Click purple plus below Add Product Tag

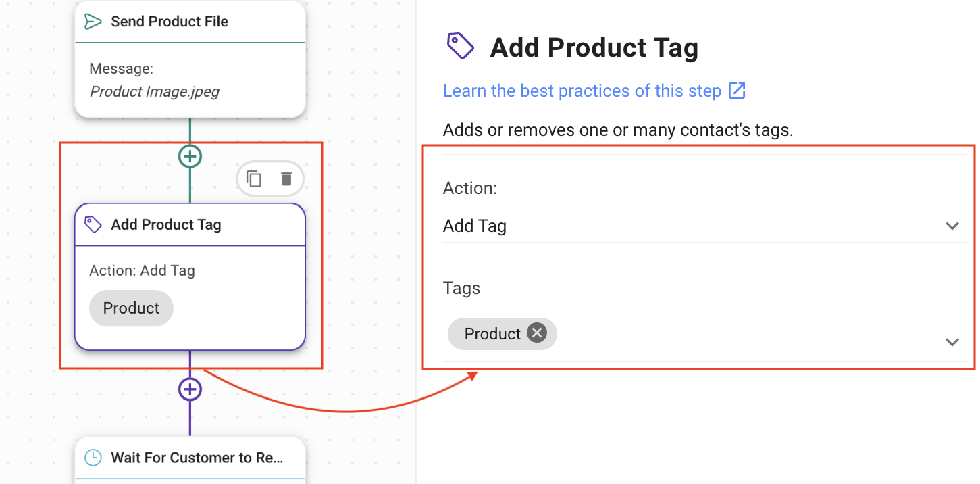pos(190,389)
